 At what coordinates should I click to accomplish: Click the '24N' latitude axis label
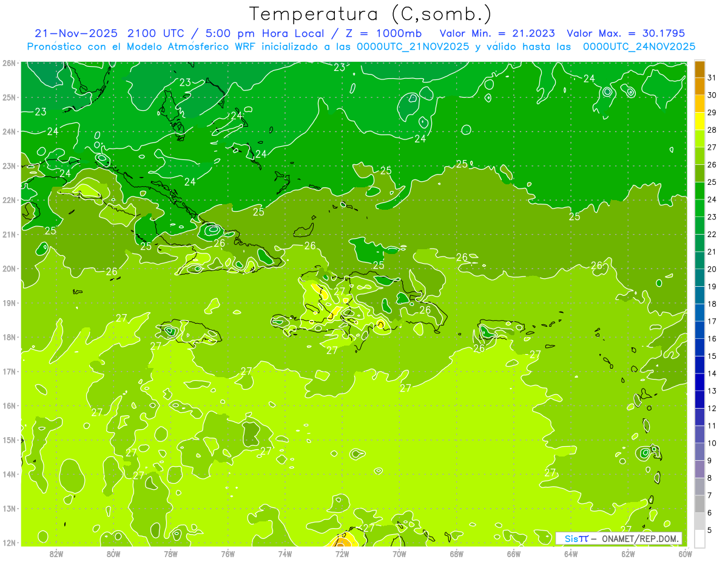(x=9, y=132)
